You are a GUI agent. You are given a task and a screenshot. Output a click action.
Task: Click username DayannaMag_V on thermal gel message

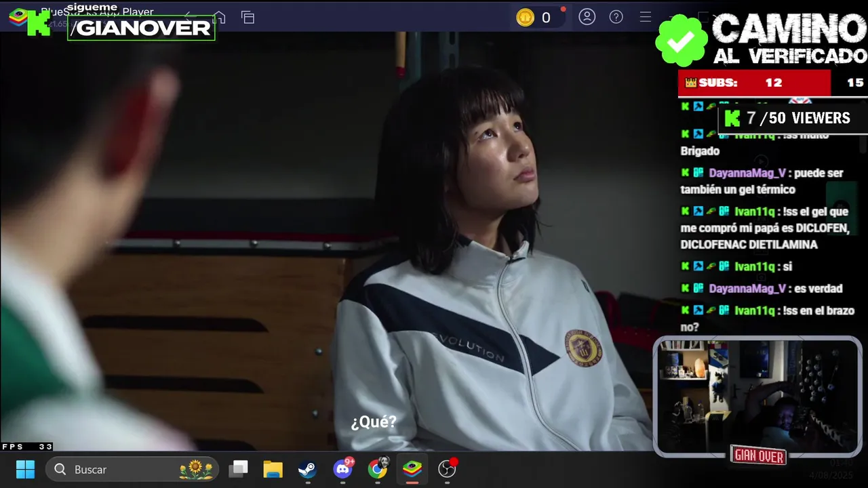click(747, 174)
